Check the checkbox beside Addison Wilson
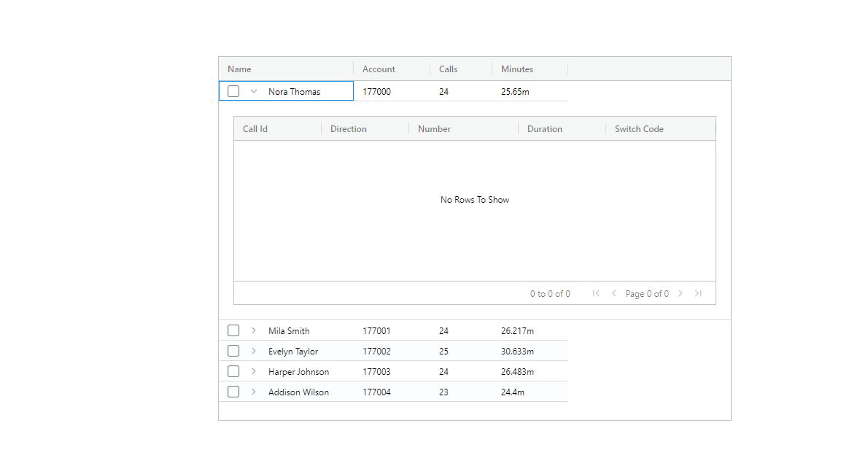The width and height of the screenshot is (868, 450). click(233, 391)
